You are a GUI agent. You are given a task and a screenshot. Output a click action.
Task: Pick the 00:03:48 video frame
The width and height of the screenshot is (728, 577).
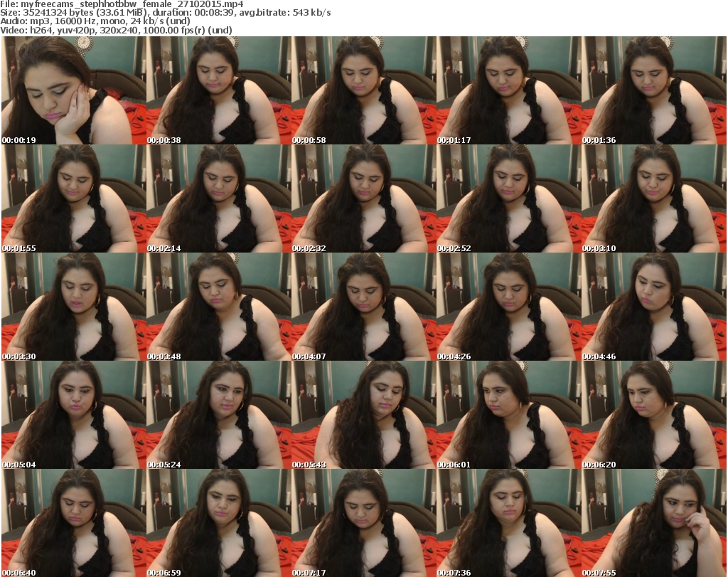point(219,307)
